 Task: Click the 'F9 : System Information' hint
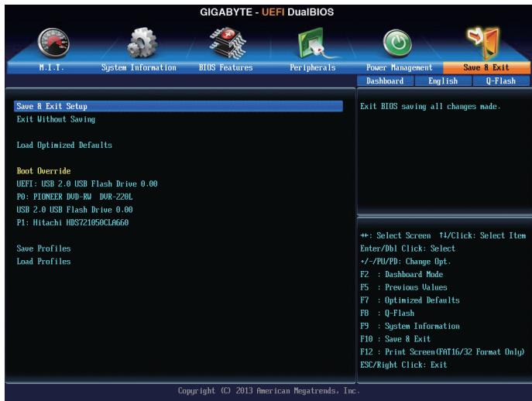coord(410,326)
